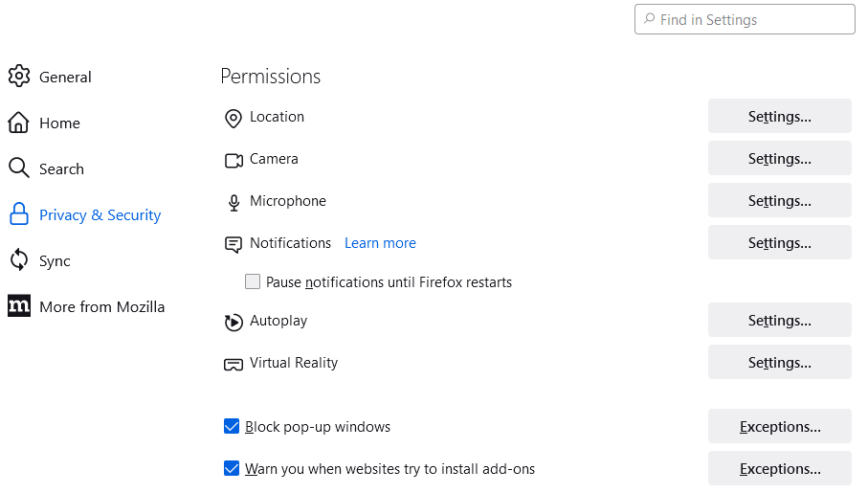The image size is (868, 493).
Task: Open Microphone permission Settings button
Action: (x=779, y=200)
